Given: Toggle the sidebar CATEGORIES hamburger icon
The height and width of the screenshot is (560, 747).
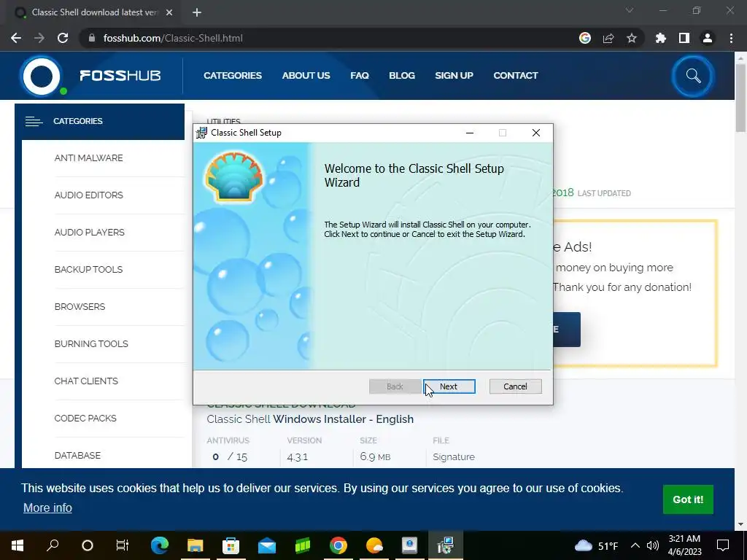Looking at the screenshot, I should (34, 122).
